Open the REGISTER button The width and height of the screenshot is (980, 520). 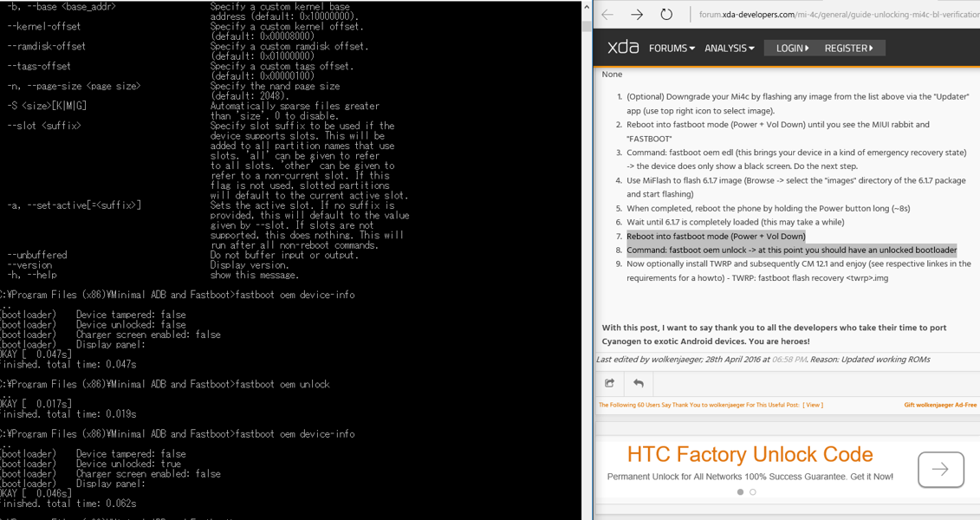point(849,49)
